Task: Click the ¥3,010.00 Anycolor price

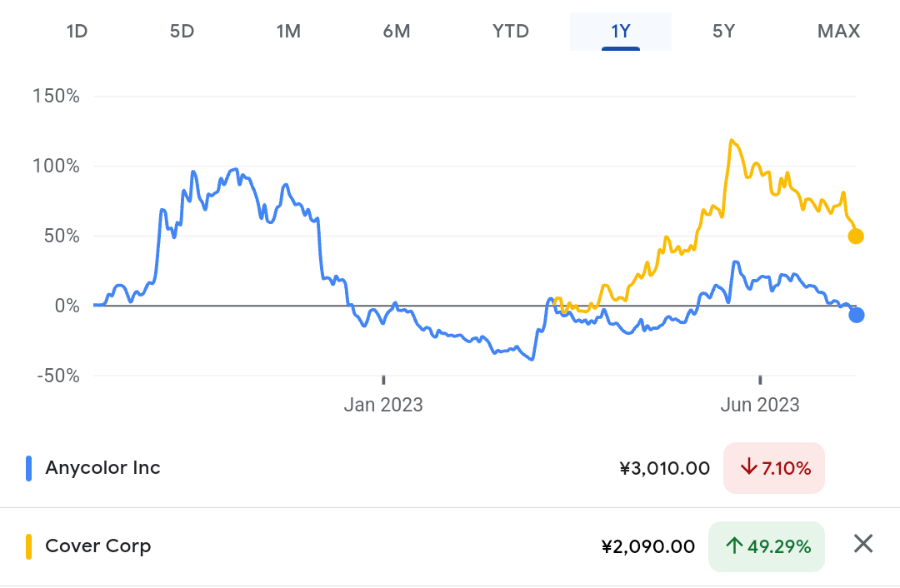Action: click(x=665, y=469)
